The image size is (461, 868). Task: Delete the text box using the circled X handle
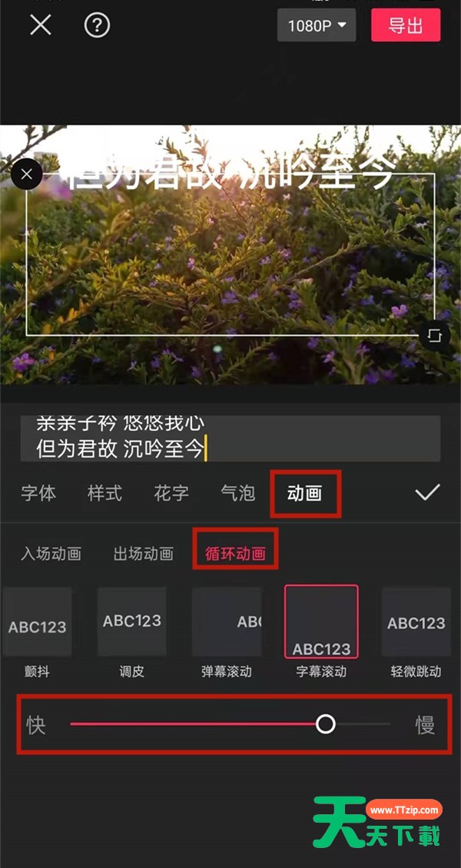click(x=26, y=174)
